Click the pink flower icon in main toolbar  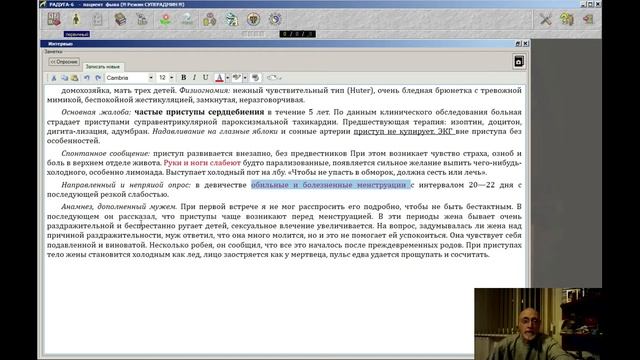[165, 19]
